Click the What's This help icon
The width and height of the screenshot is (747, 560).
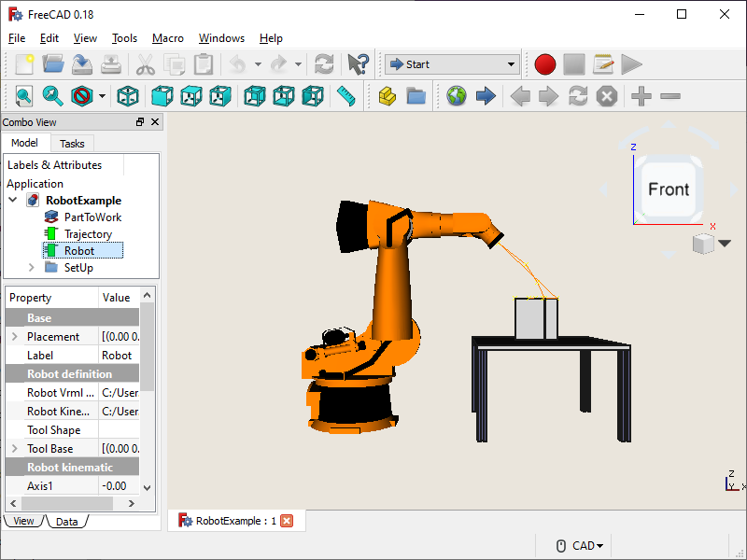point(358,64)
